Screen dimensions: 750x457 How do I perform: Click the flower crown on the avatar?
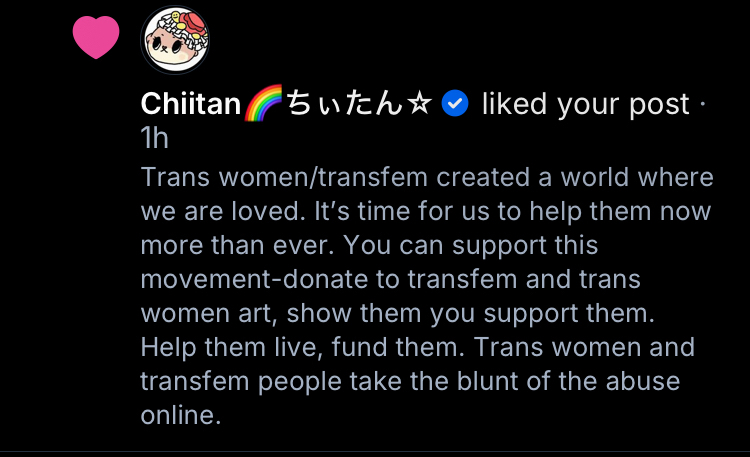point(175,20)
